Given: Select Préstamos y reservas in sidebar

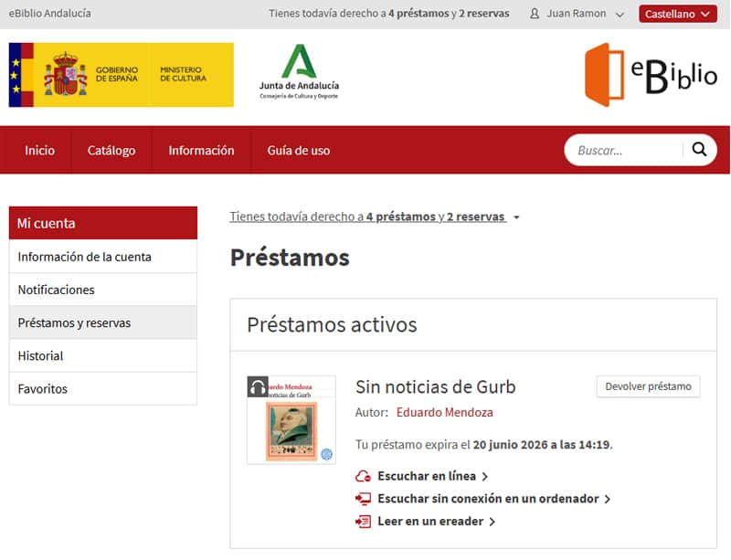Looking at the screenshot, I should 103,322.
